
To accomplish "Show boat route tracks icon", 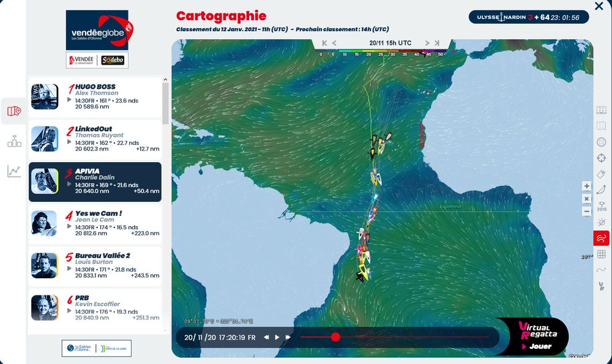I will click(602, 190).
